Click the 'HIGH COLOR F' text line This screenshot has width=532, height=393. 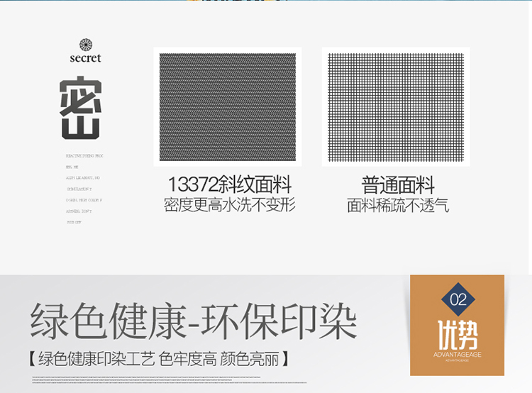(x=84, y=200)
